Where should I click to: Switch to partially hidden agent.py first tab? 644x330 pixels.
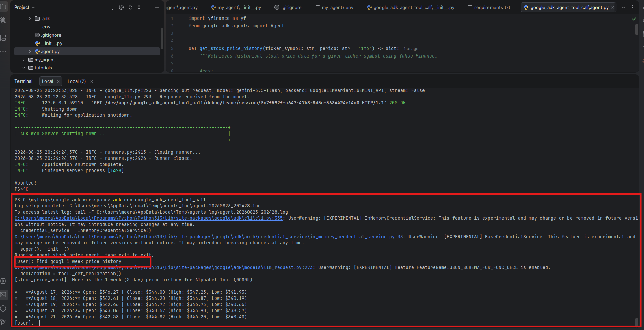click(x=183, y=7)
